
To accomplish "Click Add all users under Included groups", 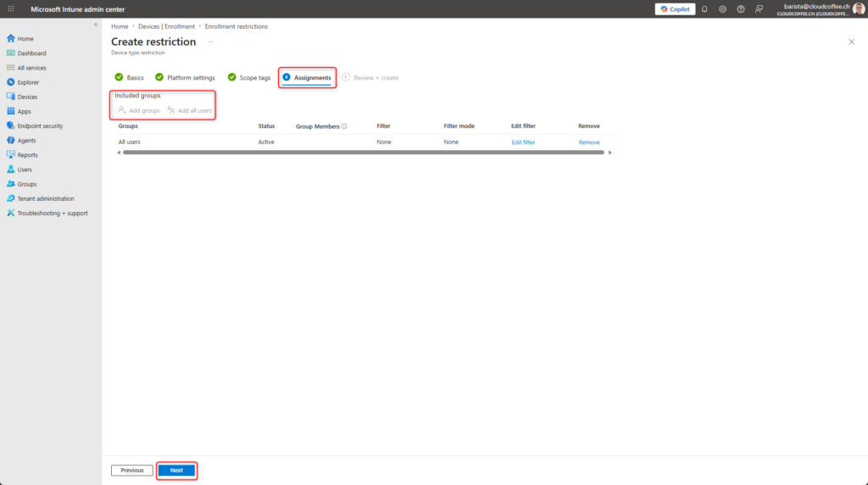I will click(189, 110).
